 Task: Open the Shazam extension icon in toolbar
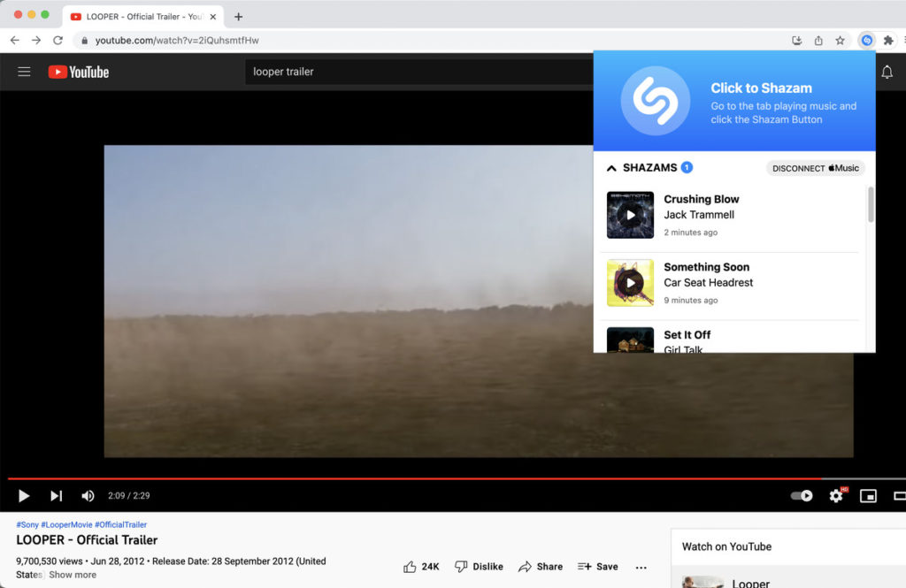coord(866,41)
